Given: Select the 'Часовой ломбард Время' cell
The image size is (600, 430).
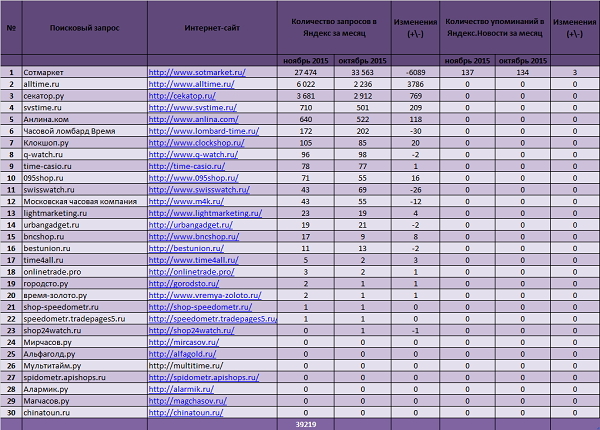Looking at the screenshot, I should pos(85,131).
